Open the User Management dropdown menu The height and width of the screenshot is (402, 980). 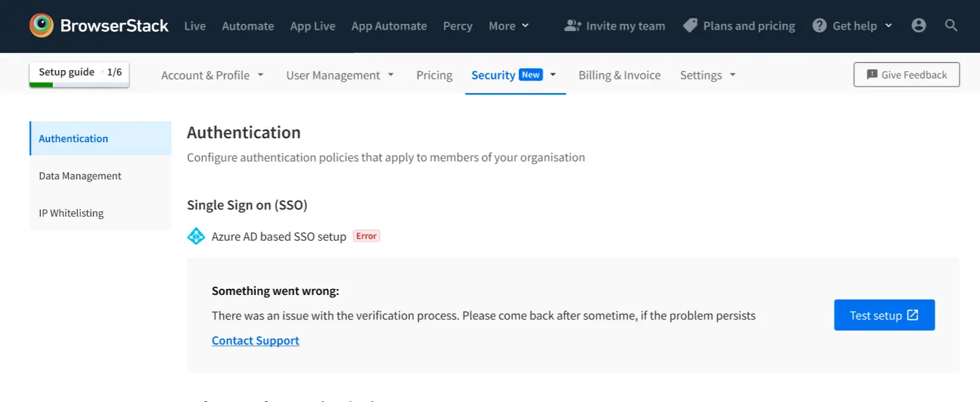tap(340, 75)
